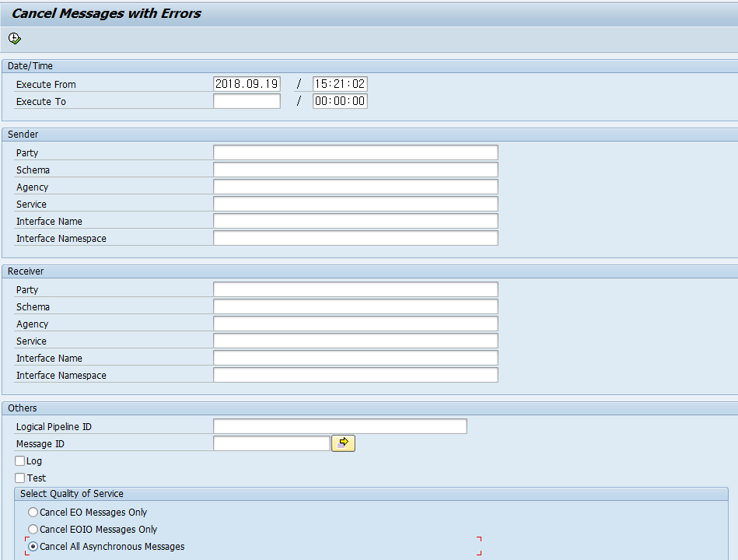Click the Sender Agency input field
This screenshot has width=738, height=560.
[355, 186]
